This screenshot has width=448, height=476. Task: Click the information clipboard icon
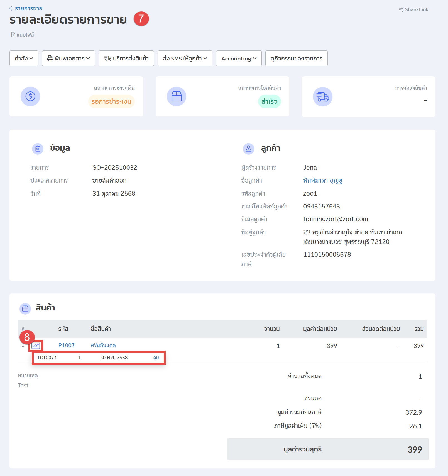tap(38, 149)
